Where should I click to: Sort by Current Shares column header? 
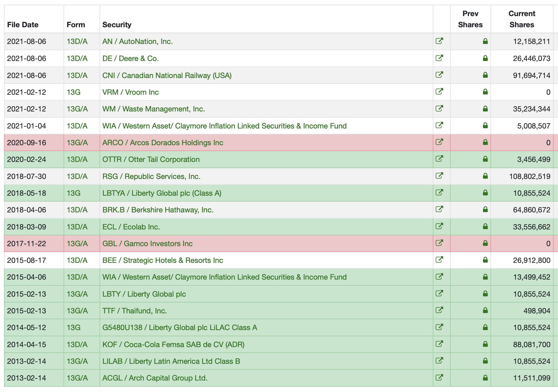pos(522,19)
